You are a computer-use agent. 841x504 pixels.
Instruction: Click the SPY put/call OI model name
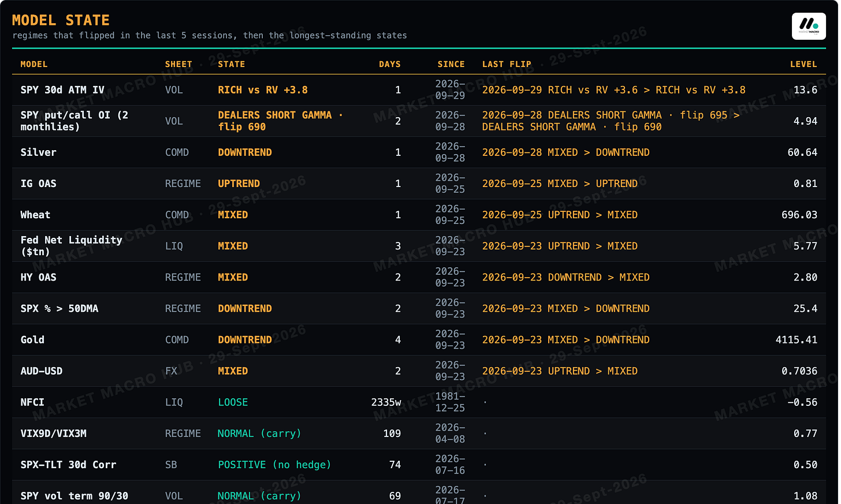coord(75,121)
